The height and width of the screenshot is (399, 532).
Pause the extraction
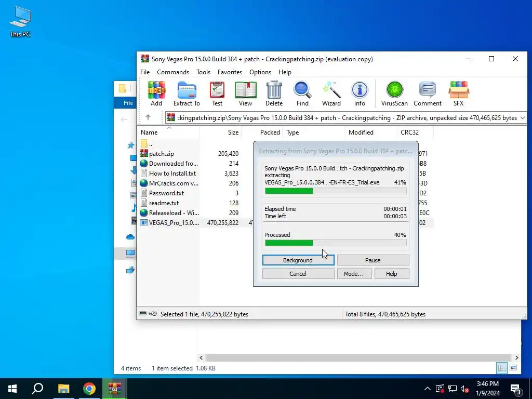click(x=373, y=260)
